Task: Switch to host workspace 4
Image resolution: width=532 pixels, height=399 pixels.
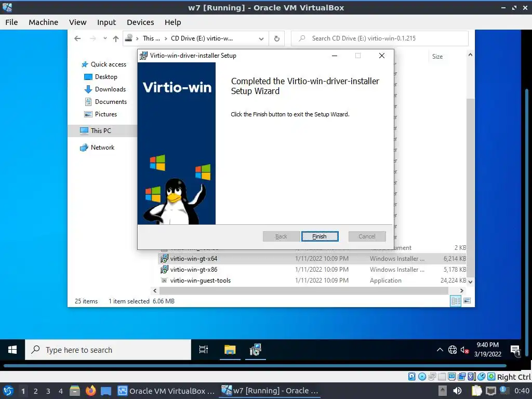Action: [x=61, y=391]
